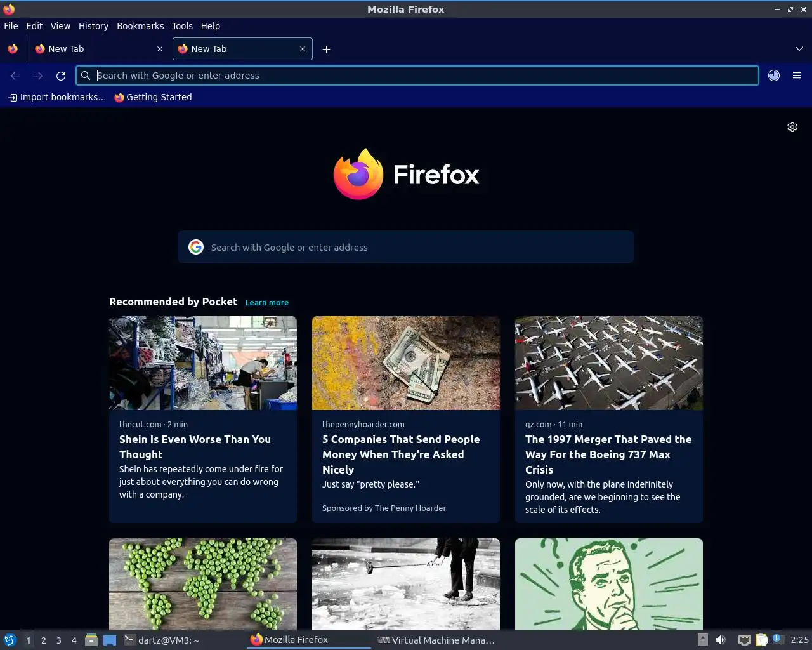Open grounded planes article thumbnail
The height and width of the screenshot is (650, 812).
click(x=609, y=363)
